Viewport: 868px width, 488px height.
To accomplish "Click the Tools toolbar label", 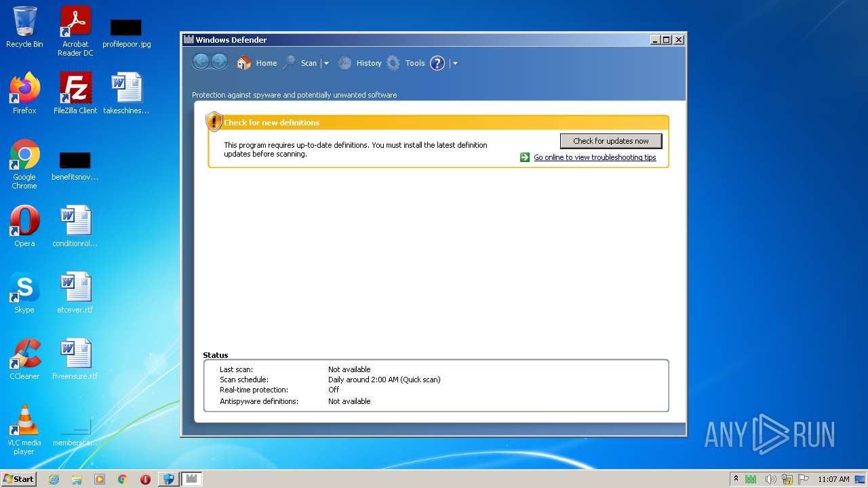I will 415,63.
